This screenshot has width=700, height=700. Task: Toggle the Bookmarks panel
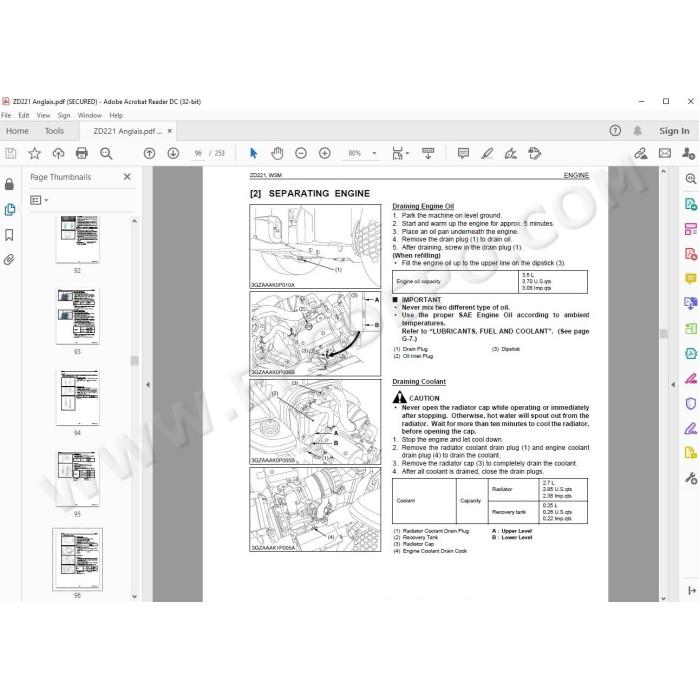click(x=9, y=235)
